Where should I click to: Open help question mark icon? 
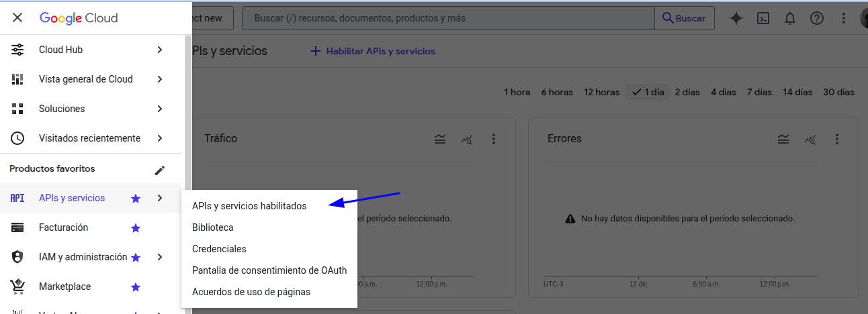(817, 18)
